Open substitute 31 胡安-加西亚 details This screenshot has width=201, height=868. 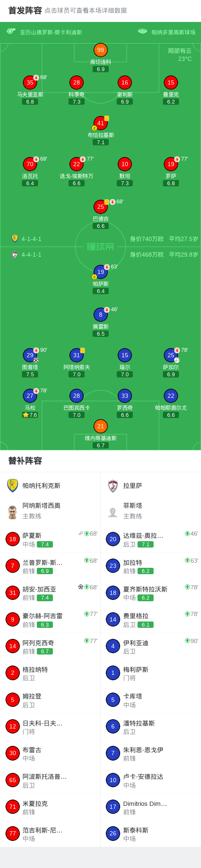(50, 593)
